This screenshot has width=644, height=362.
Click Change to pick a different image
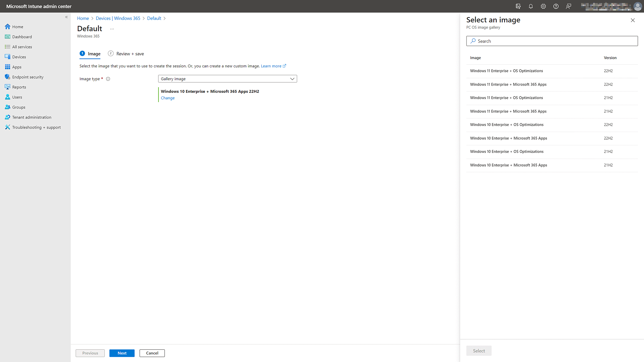click(x=168, y=98)
